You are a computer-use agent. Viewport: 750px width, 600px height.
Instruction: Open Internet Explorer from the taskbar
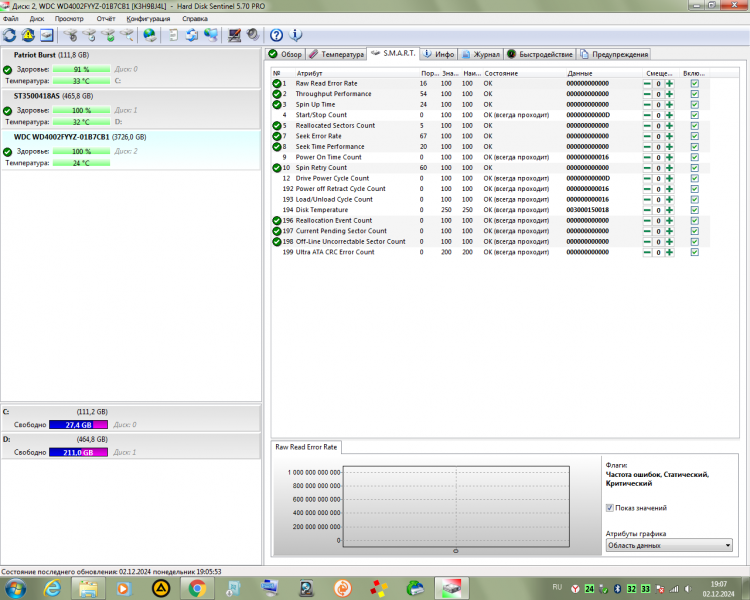(52, 588)
